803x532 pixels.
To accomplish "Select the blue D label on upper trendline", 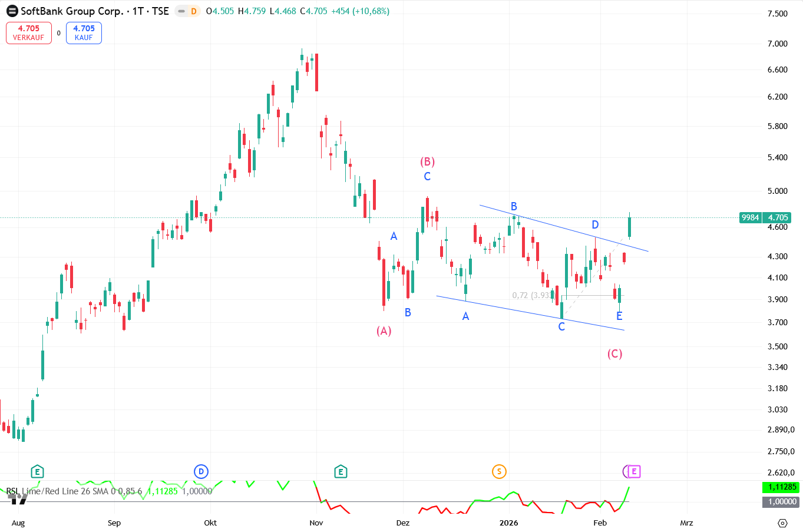I will pos(595,224).
